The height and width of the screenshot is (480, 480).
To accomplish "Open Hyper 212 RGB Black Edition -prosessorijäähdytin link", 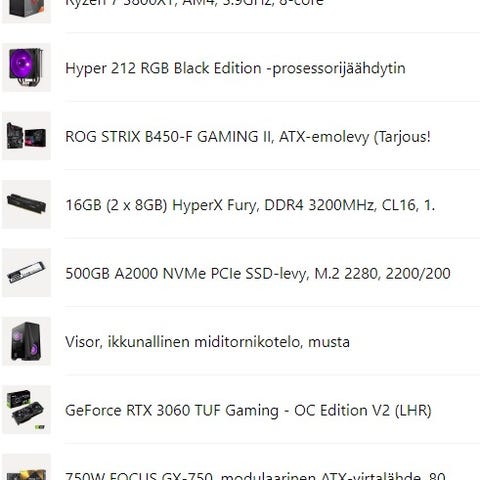I will (235, 68).
